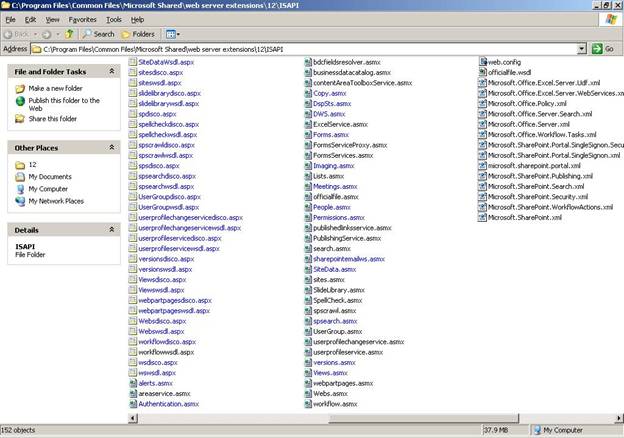Select the ExcelService.asmx file icon
The image size is (624, 438).
pos(308,124)
